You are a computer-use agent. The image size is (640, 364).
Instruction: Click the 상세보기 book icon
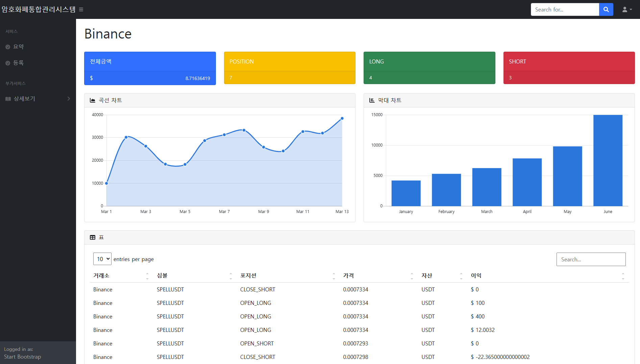point(8,99)
